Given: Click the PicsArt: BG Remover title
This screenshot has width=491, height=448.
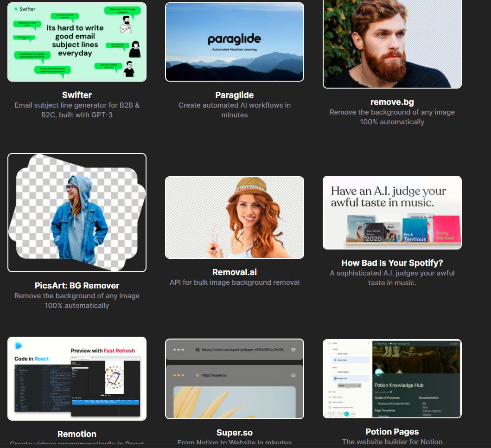Looking at the screenshot, I should click(77, 286).
